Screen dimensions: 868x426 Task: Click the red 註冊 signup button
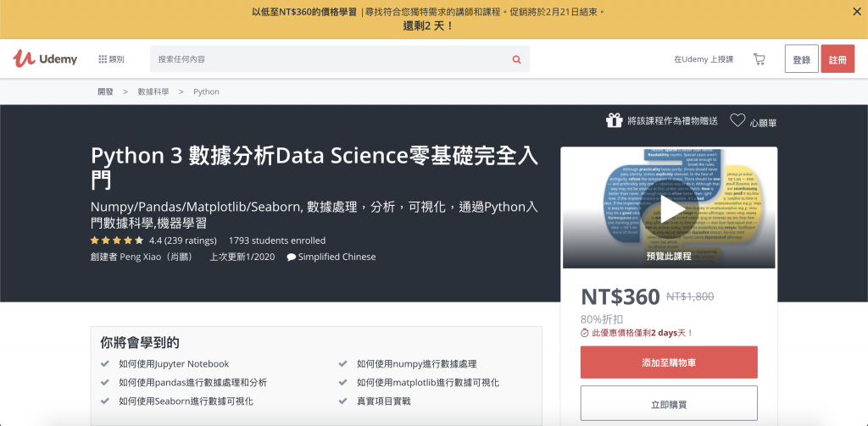(x=837, y=59)
